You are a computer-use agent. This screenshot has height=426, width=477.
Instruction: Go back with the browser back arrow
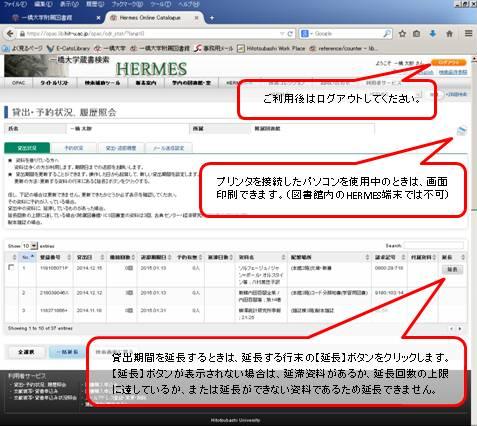(10, 34)
